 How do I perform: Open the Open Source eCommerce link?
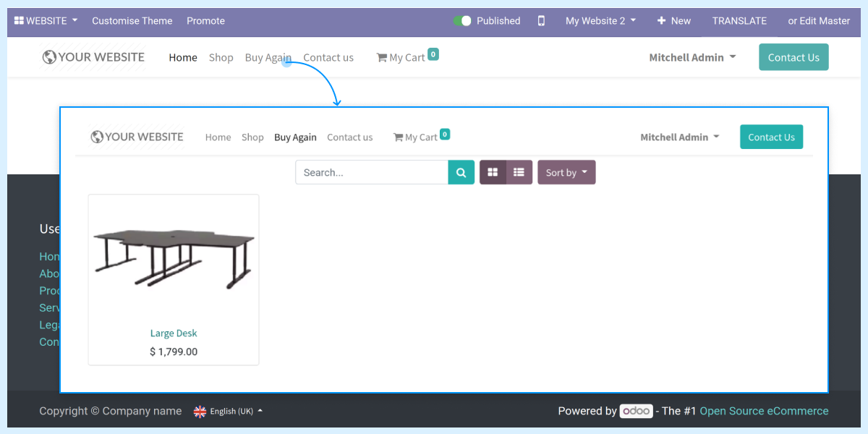(x=764, y=410)
